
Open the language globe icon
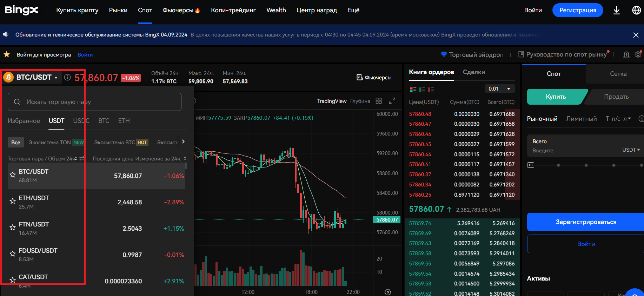[636, 11]
